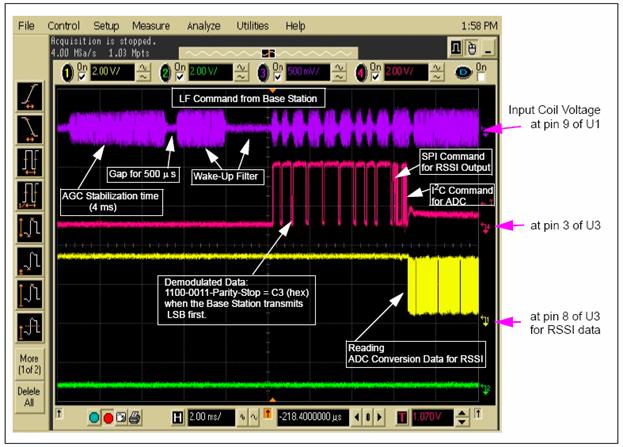
Task: Open the File menu
Action: (x=26, y=26)
